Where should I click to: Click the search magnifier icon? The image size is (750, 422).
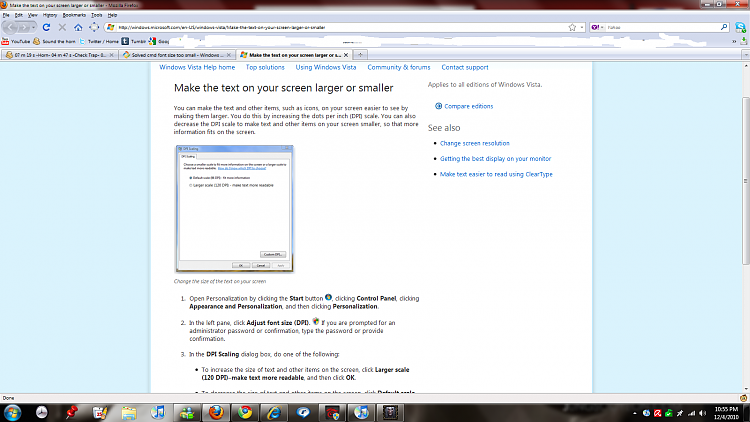point(724,27)
